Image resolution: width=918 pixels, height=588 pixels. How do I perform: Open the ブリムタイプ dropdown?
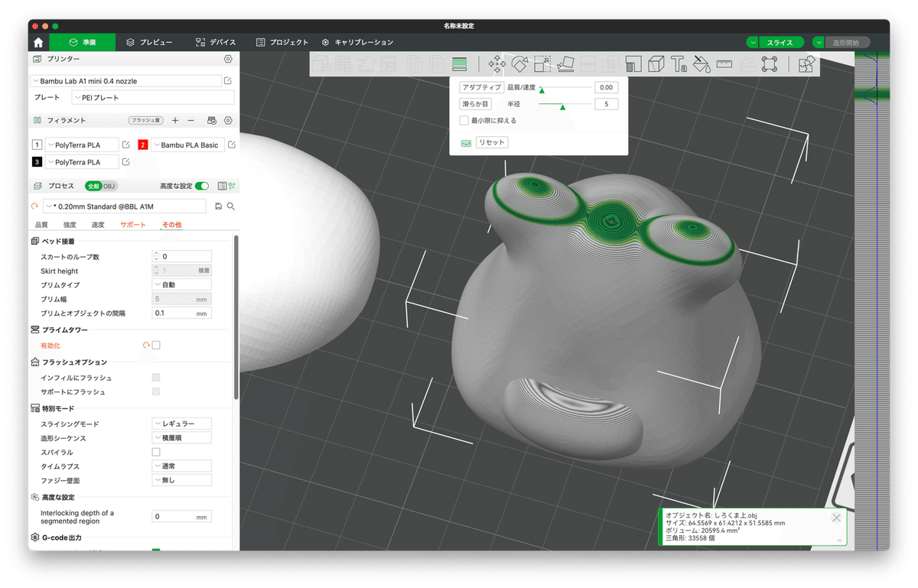(181, 284)
